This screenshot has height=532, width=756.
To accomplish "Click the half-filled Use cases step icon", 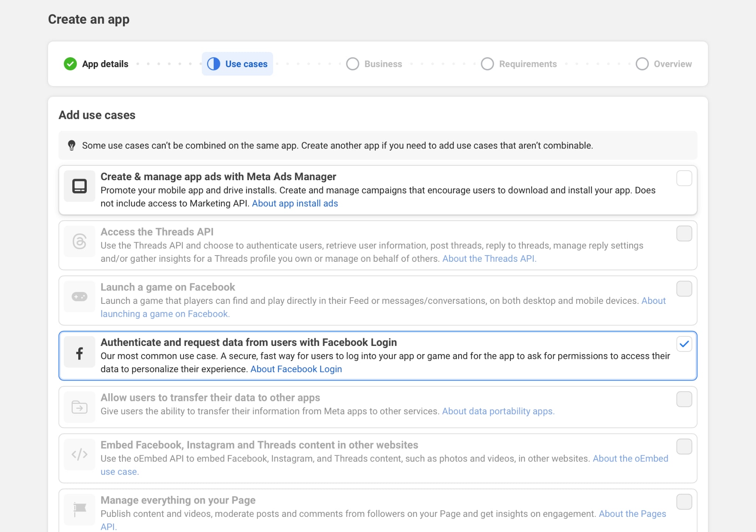I will click(213, 64).
